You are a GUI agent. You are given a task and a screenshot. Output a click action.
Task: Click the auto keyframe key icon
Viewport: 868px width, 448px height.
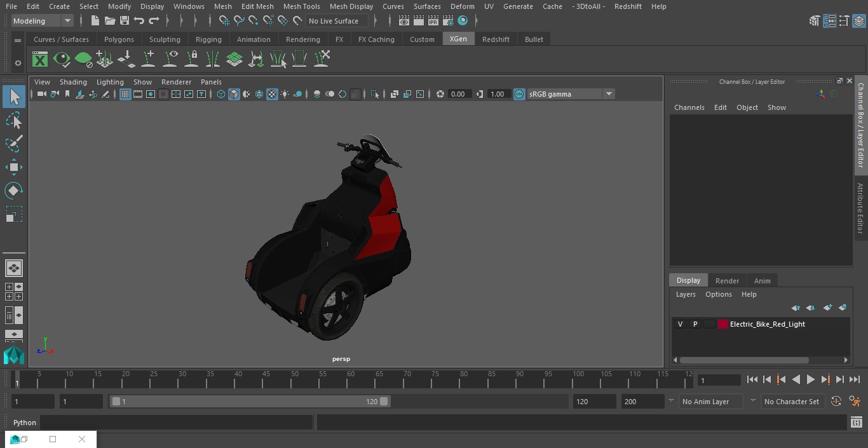[836, 402]
